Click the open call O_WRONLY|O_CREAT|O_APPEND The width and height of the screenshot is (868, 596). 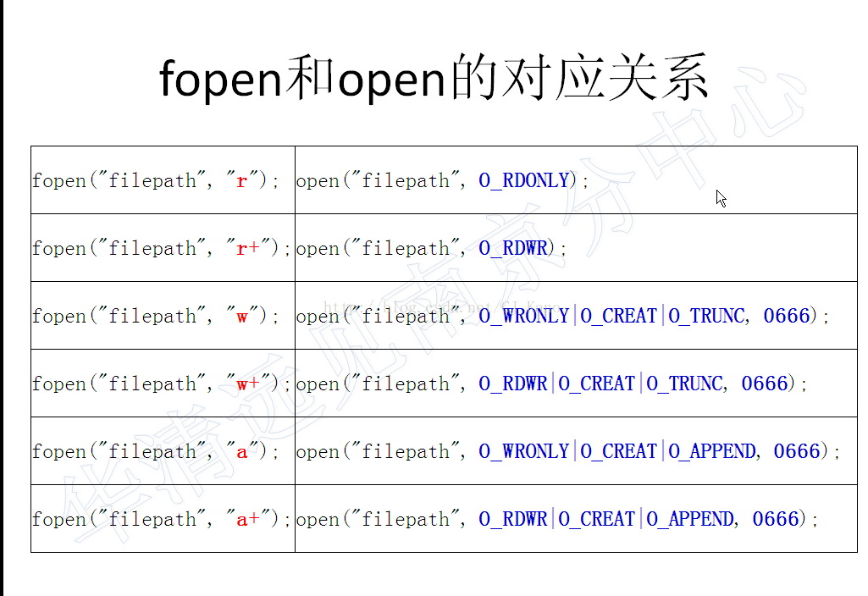click(577, 451)
